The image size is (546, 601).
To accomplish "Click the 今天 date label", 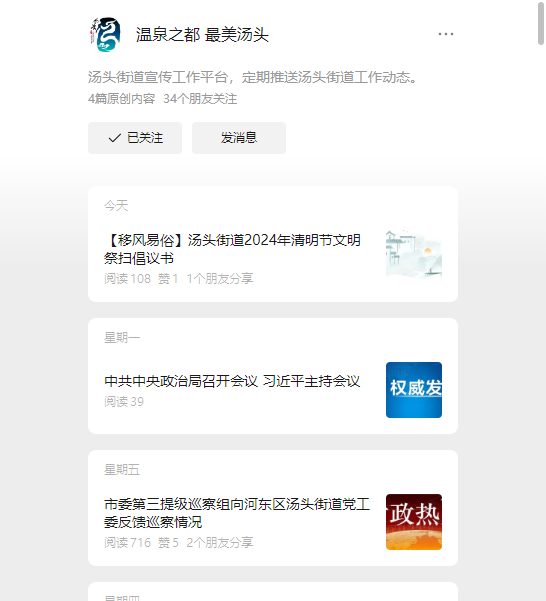I will (116, 206).
